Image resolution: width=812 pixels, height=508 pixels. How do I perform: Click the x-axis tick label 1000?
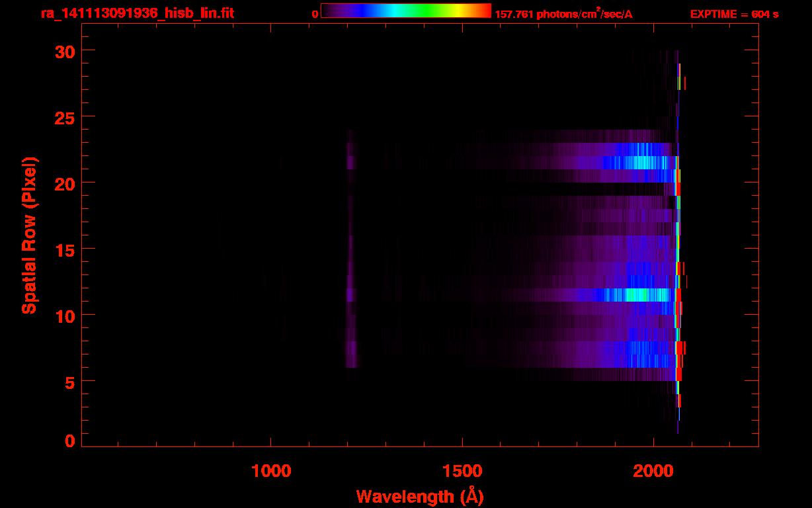click(271, 470)
